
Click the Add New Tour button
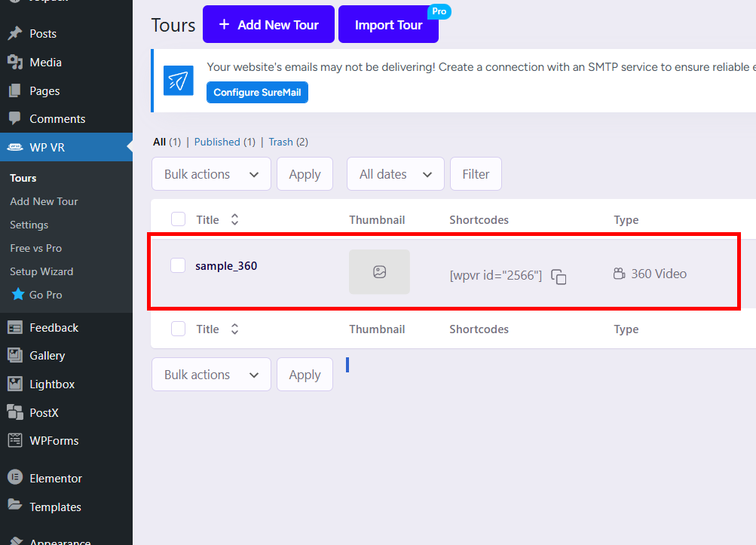click(268, 24)
